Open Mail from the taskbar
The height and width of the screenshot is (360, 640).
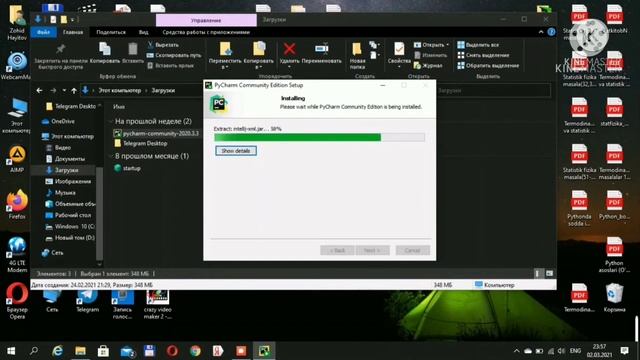click(x=127, y=351)
